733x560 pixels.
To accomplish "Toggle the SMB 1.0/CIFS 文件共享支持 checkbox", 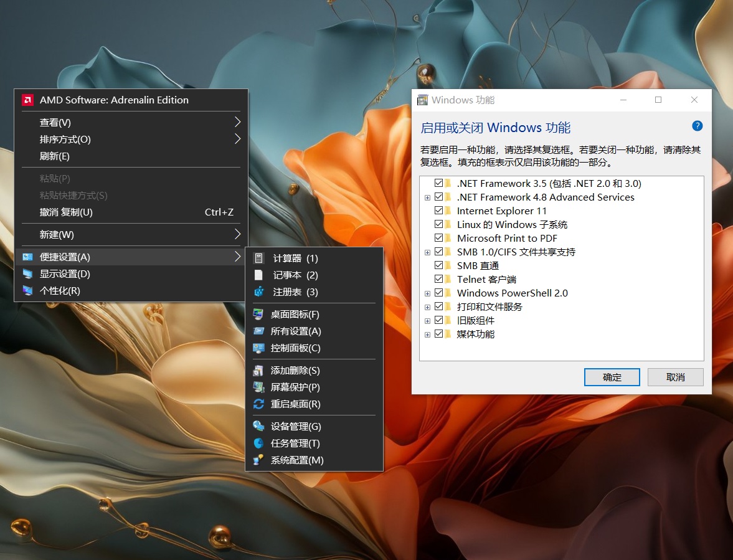I will coord(438,252).
